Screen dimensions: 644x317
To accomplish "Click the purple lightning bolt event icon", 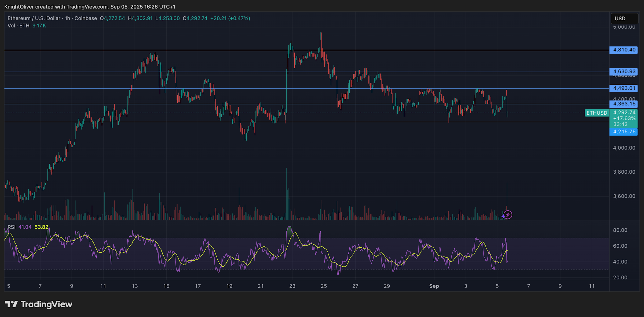I will tap(508, 215).
